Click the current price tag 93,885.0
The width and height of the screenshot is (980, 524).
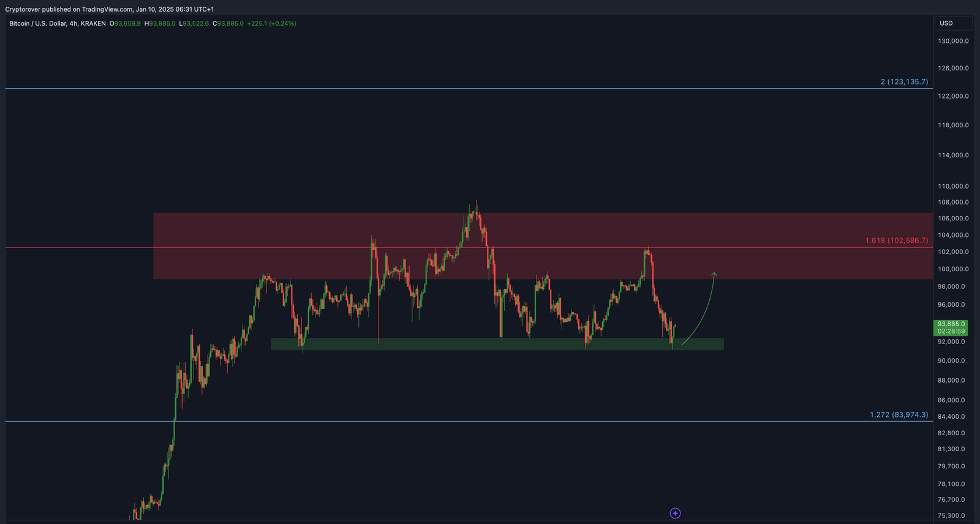(x=951, y=324)
